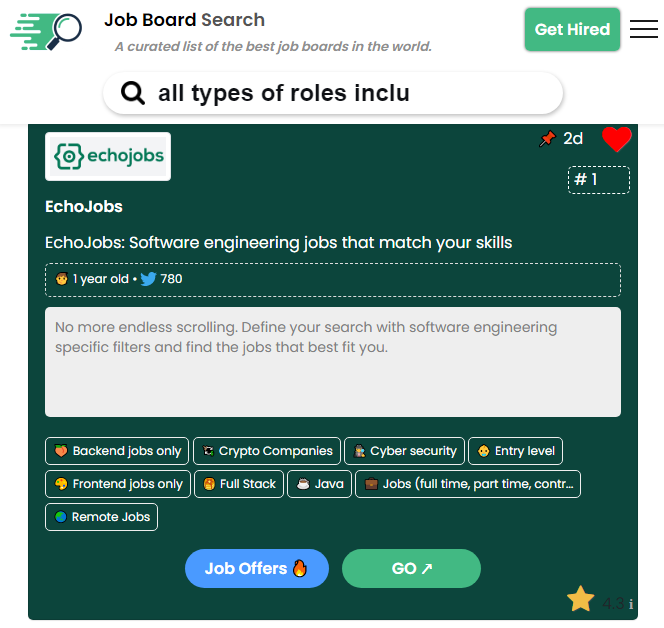Click the 2d pinned time label

tap(573, 138)
